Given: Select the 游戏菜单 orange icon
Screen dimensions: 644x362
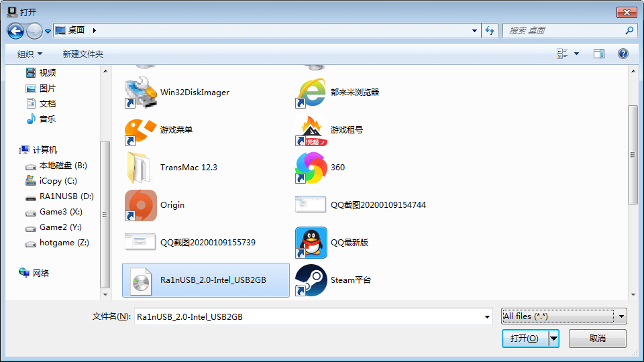Looking at the screenshot, I should click(x=141, y=130).
